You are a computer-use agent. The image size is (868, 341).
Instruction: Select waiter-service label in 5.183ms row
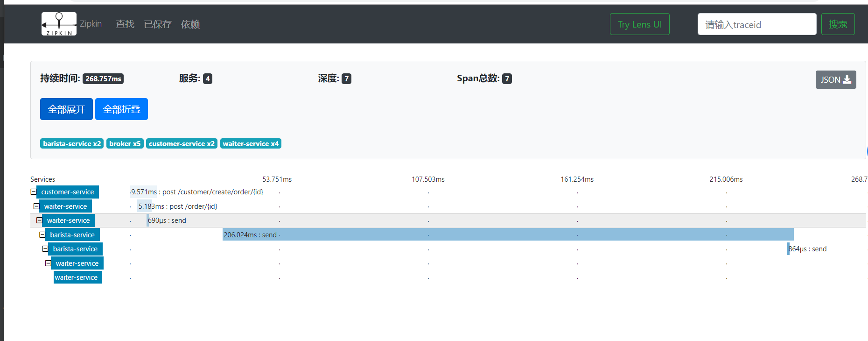coord(65,206)
